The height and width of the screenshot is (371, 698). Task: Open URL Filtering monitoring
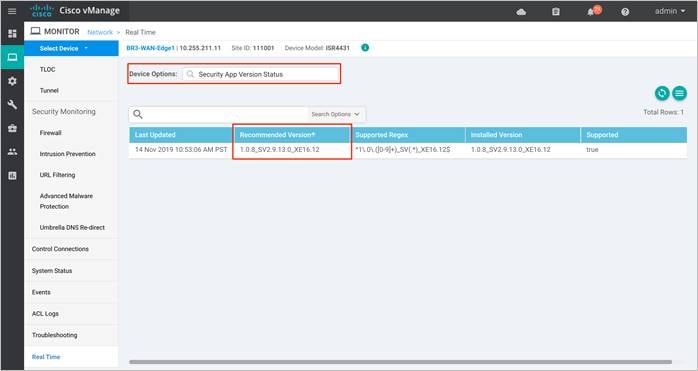pyautogui.click(x=57, y=175)
